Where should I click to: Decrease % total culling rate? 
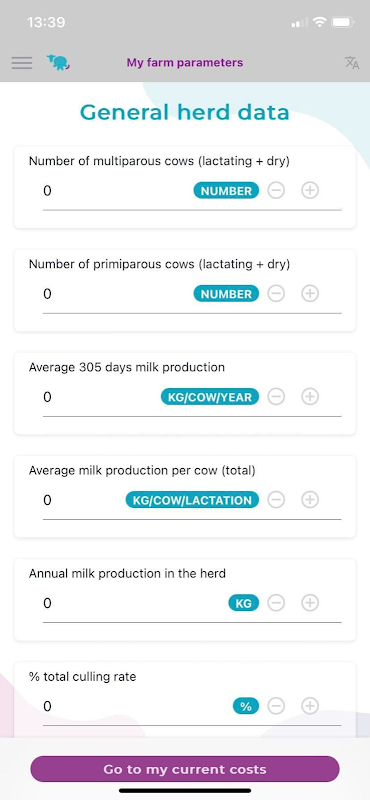(x=276, y=706)
